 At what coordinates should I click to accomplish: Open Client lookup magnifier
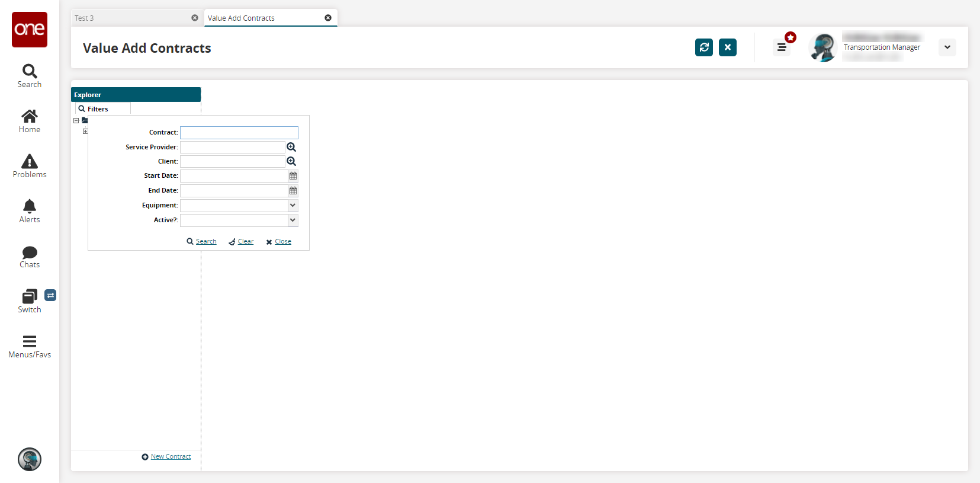point(291,161)
